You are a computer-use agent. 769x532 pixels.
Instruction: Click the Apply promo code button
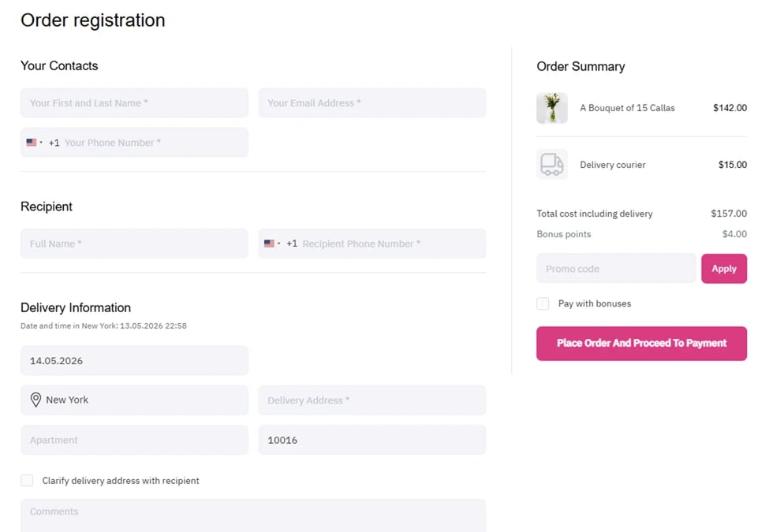click(724, 269)
